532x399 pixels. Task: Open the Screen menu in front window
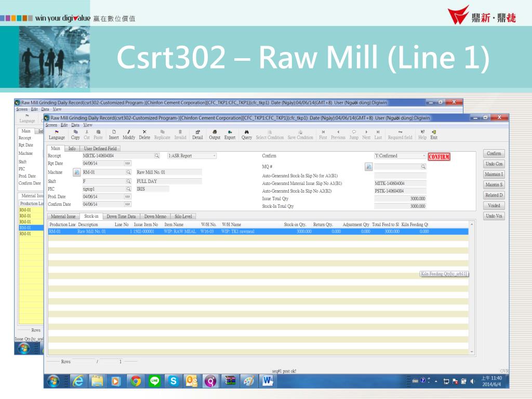tap(51, 125)
